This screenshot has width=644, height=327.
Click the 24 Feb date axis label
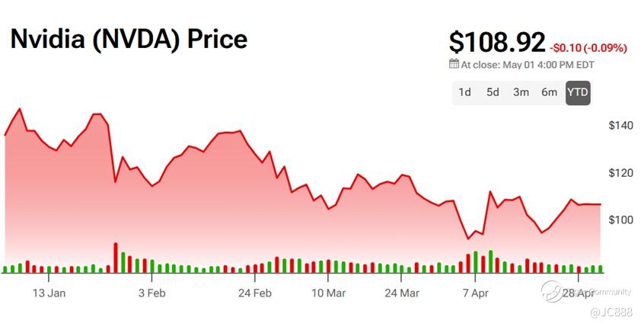pos(254,292)
